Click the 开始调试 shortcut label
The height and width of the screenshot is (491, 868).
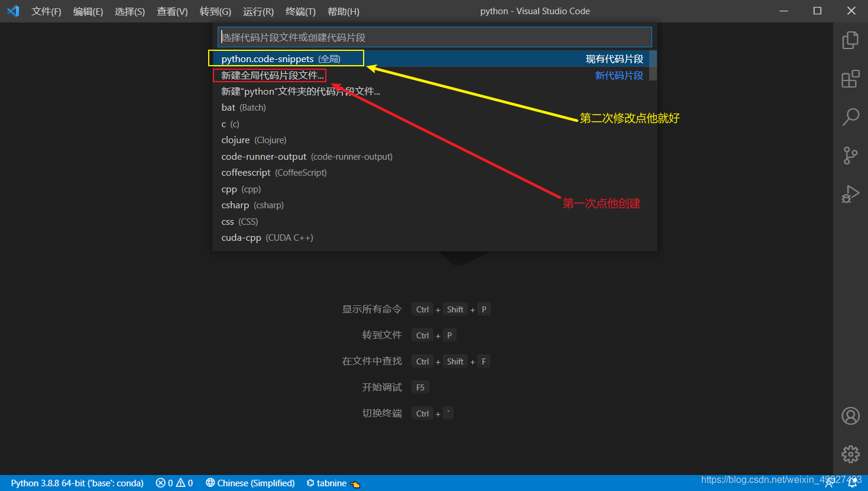(x=382, y=387)
